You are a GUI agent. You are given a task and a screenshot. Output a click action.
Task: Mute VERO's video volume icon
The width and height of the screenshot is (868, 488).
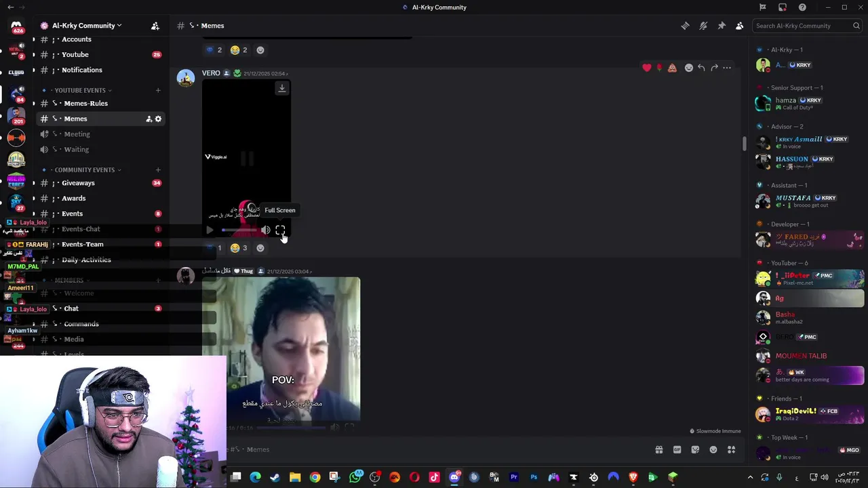[265, 230]
